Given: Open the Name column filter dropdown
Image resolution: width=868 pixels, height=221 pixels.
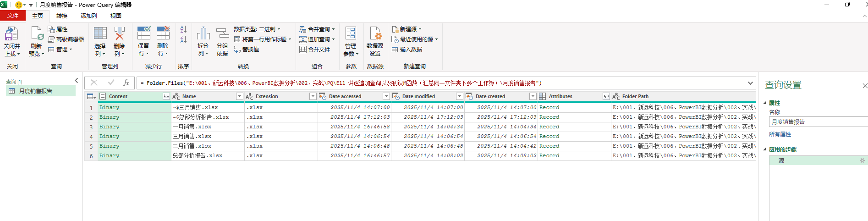Looking at the screenshot, I should [x=239, y=96].
